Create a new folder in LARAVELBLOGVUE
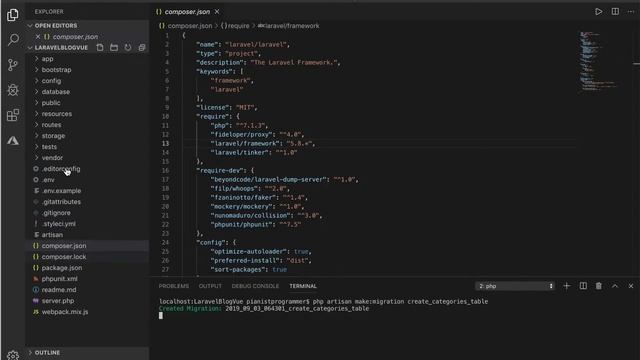Image resolution: width=640 pixels, height=360 pixels. (x=114, y=47)
